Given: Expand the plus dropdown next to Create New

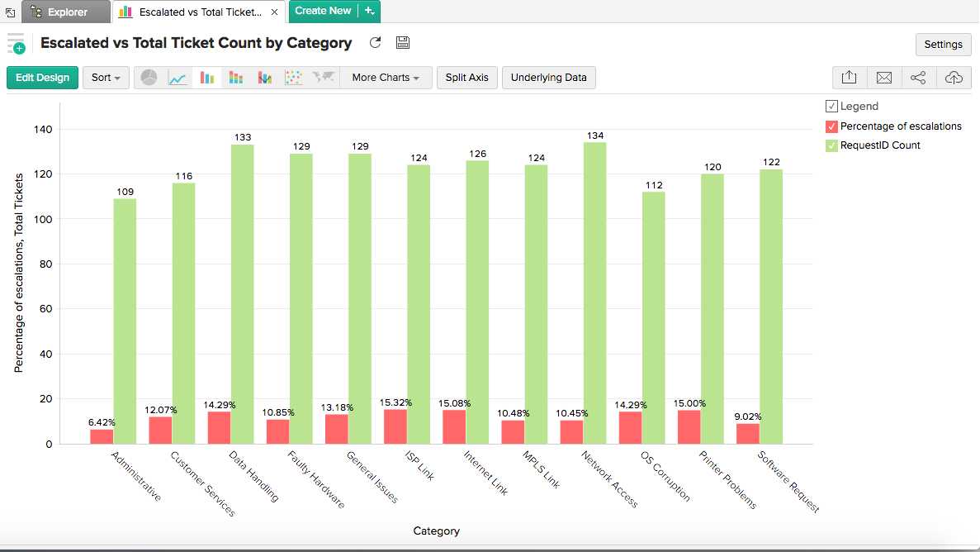Looking at the screenshot, I should pos(368,12).
